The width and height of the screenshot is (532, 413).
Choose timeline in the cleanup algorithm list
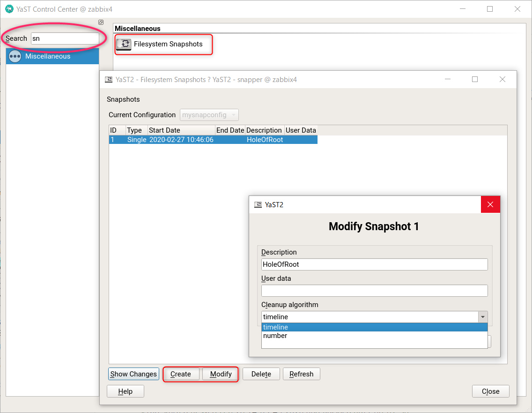point(375,327)
